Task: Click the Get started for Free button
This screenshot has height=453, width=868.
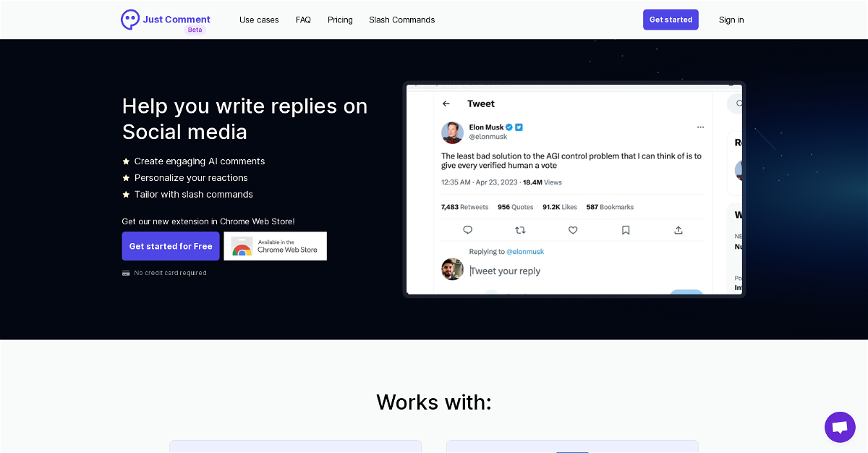Action: click(x=171, y=246)
